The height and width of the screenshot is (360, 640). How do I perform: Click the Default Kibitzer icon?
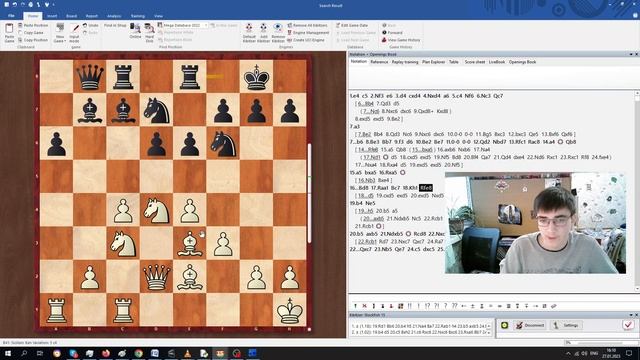249,33
